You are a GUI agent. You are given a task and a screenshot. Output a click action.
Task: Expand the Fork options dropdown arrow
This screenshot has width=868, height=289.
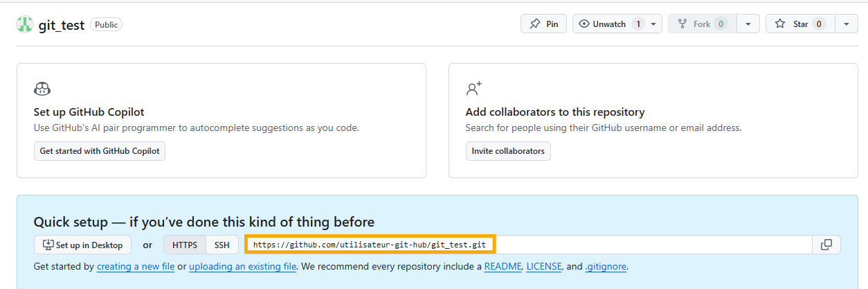(748, 24)
